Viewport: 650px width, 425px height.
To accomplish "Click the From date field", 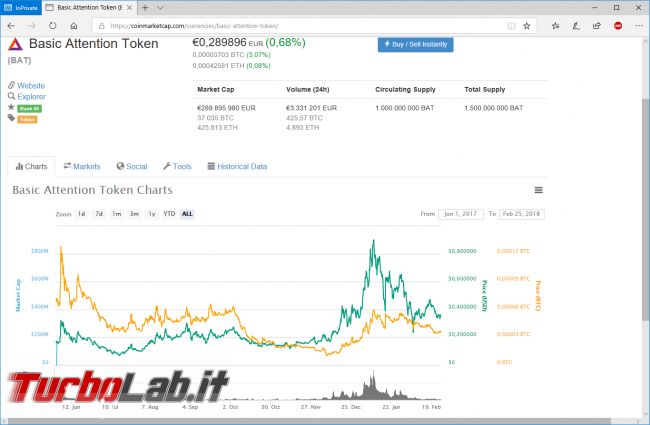I will click(461, 214).
